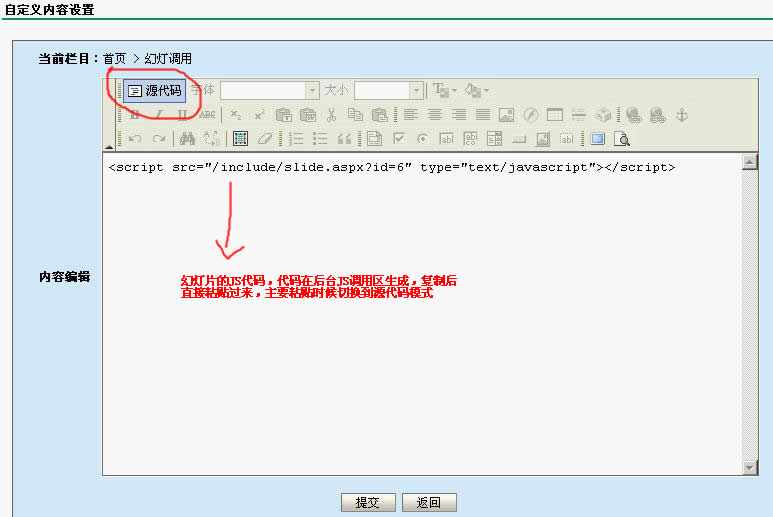Apply subscript formatting icon
Image resolution: width=773 pixels, height=517 pixels.
(236, 115)
